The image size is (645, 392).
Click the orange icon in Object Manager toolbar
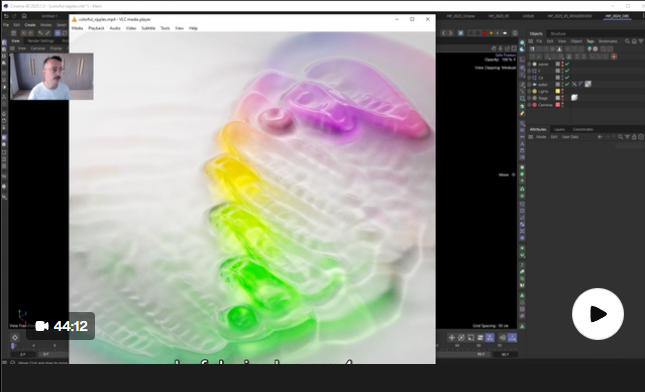click(x=614, y=56)
